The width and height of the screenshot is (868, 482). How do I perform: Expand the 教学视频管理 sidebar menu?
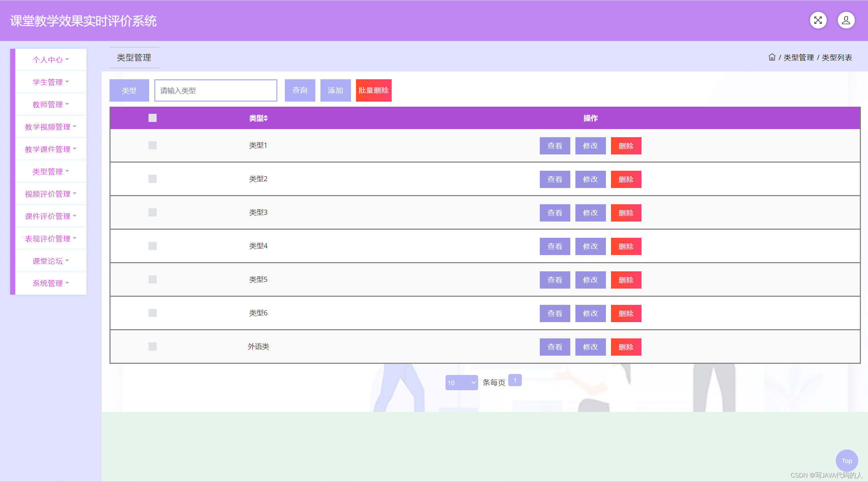pos(48,127)
